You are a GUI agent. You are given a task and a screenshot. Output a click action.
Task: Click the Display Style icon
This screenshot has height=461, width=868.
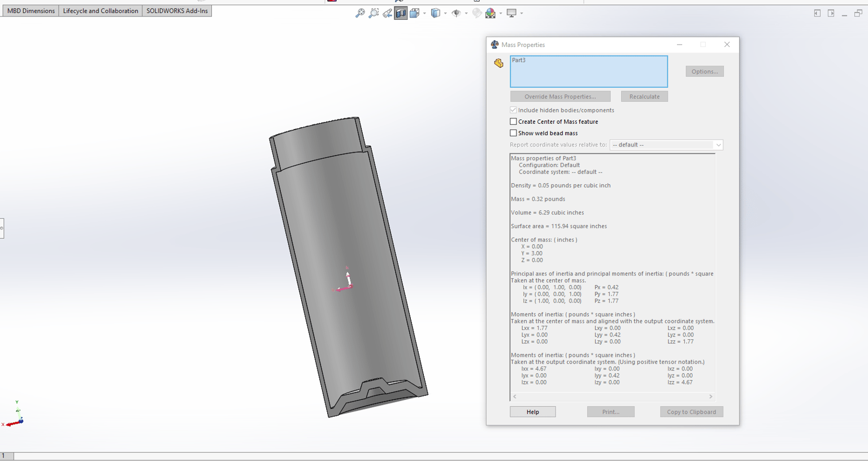tap(435, 13)
